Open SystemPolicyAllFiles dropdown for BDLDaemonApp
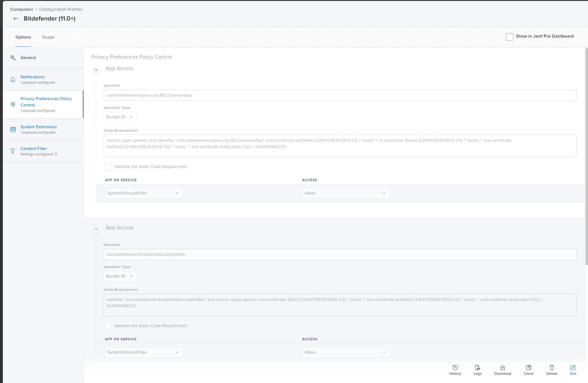Image resolution: width=588 pixels, height=383 pixels. [144, 193]
